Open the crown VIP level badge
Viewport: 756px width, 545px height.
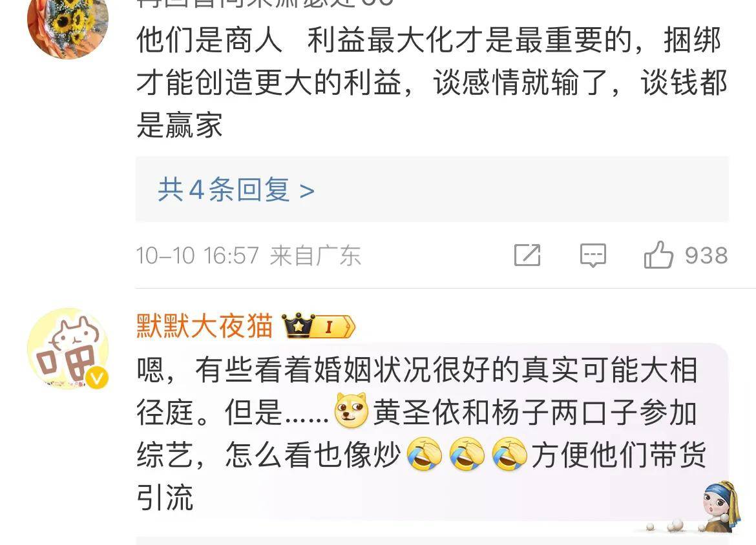pyautogui.click(x=318, y=325)
